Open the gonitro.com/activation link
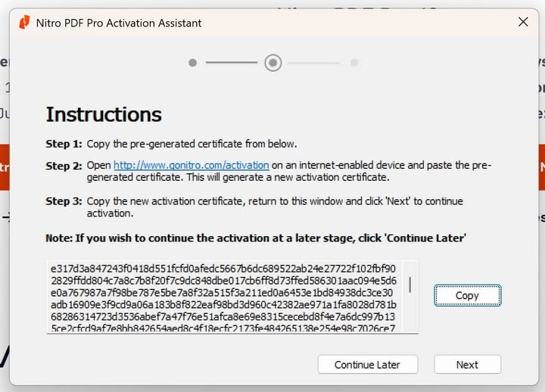Screen dimensions: 545x392 pyautogui.click(x=191, y=165)
